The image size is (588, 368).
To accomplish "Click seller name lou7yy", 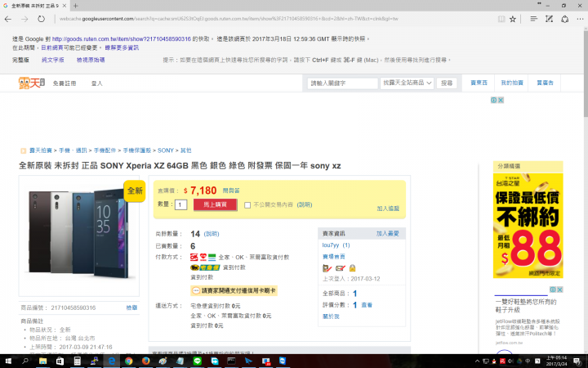I will tap(331, 245).
